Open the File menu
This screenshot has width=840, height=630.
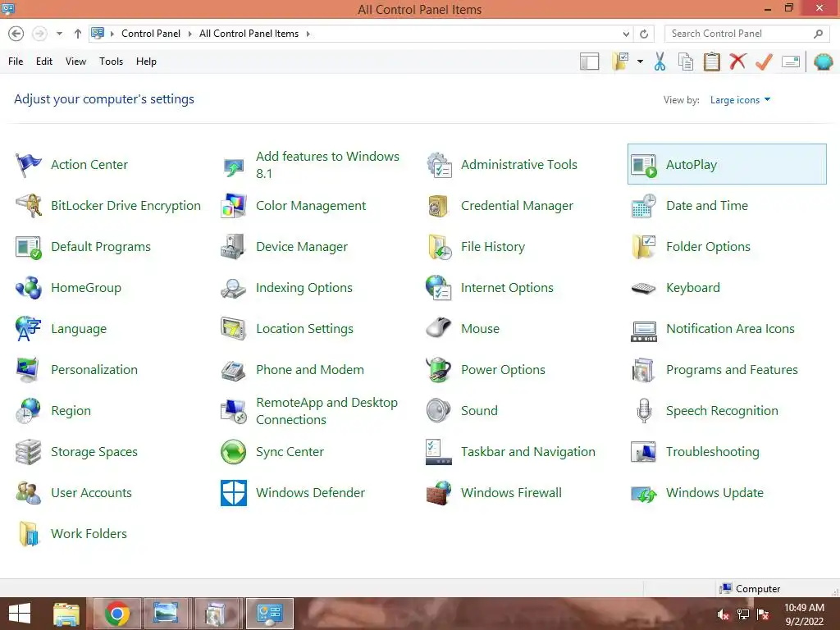(16, 62)
